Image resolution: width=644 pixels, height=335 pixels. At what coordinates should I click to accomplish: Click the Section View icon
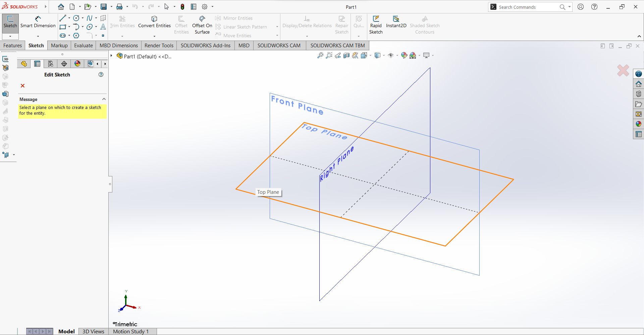tap(347, 55)
